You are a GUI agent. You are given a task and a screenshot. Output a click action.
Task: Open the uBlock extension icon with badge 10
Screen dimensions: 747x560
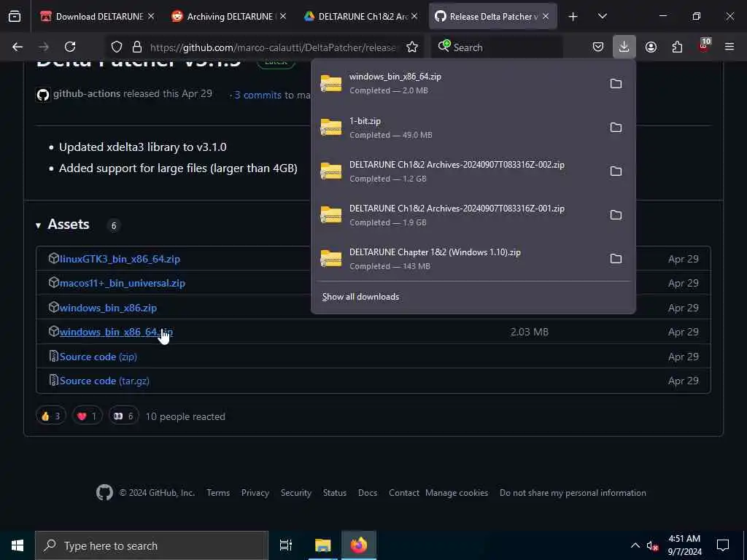[x=704, y=46]
